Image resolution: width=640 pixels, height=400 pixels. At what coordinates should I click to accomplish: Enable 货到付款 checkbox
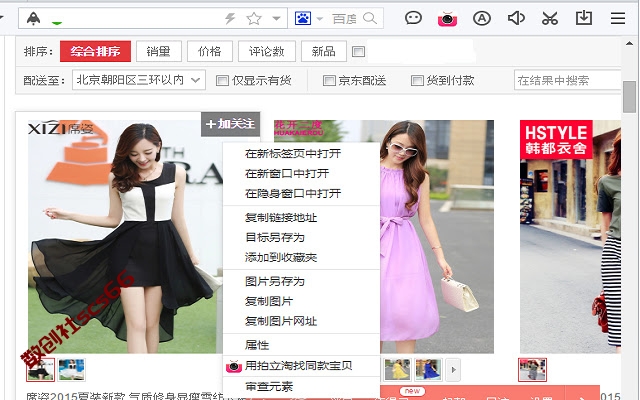417,80
